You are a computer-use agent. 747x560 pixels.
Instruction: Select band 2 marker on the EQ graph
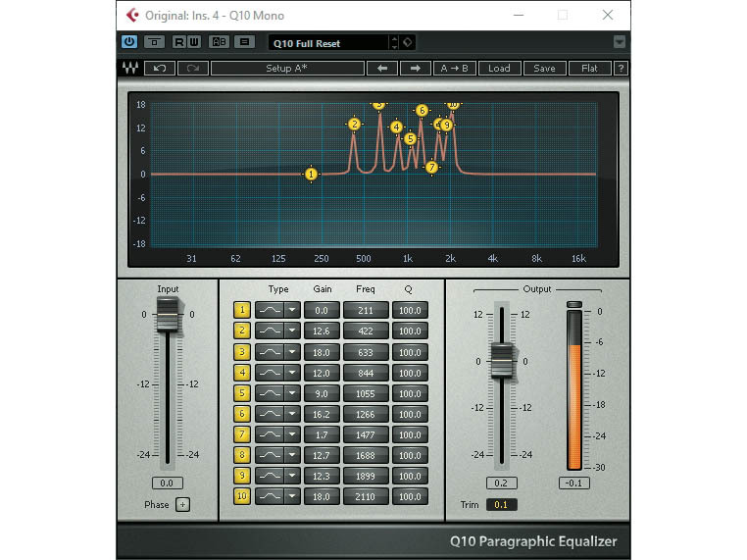point(354,124)
